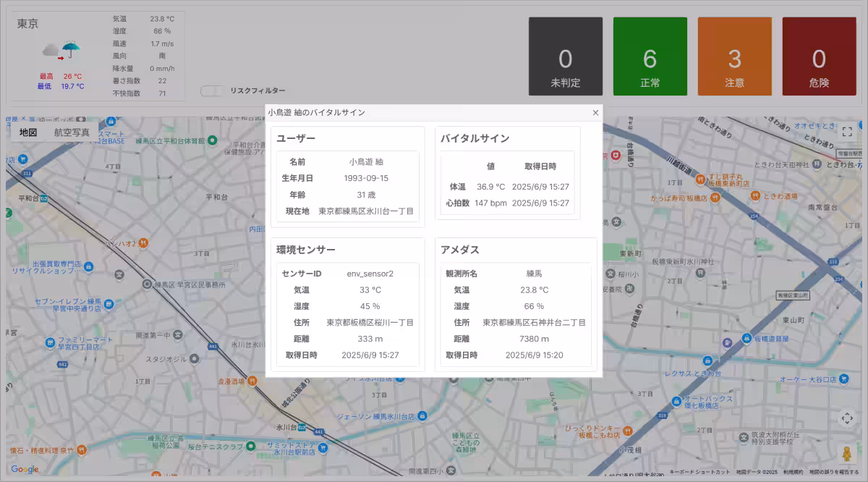Viewport: 868px width, 482px height.
Task: Click the green 正常 status tile
Action: 650,56
